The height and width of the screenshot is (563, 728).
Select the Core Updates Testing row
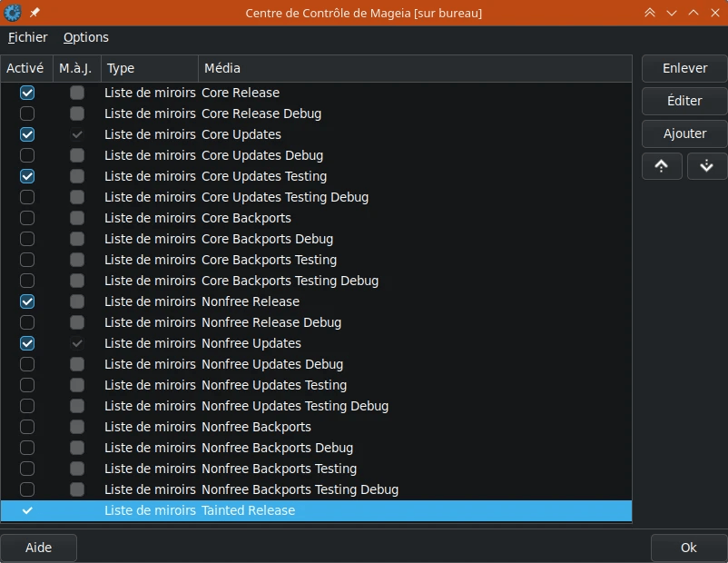[x=316, y=176]
